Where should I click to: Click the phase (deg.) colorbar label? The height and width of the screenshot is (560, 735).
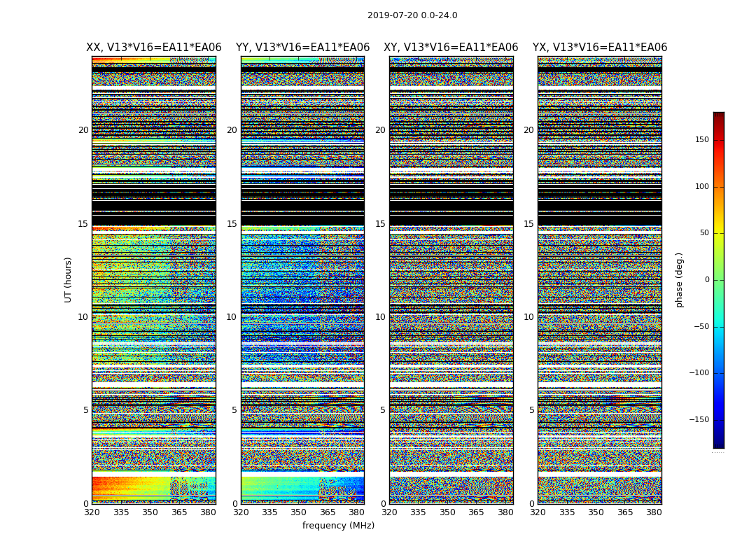(679, 280)
